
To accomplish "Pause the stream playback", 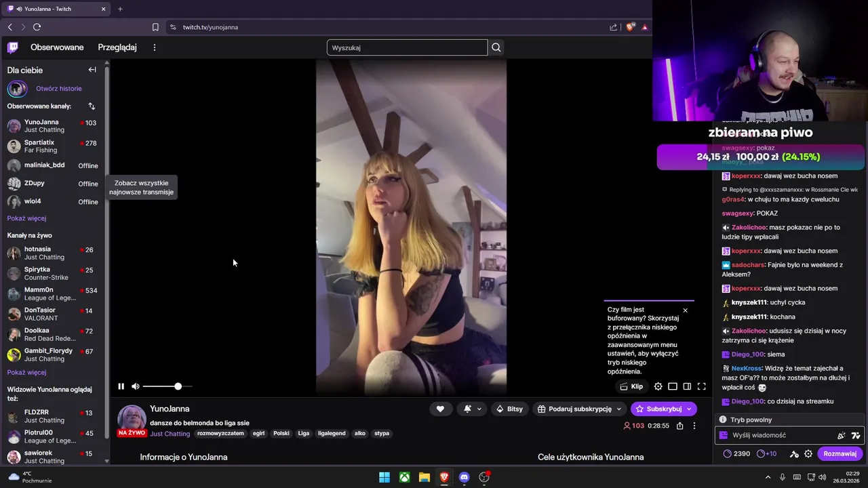I will [x=121, y=386].
